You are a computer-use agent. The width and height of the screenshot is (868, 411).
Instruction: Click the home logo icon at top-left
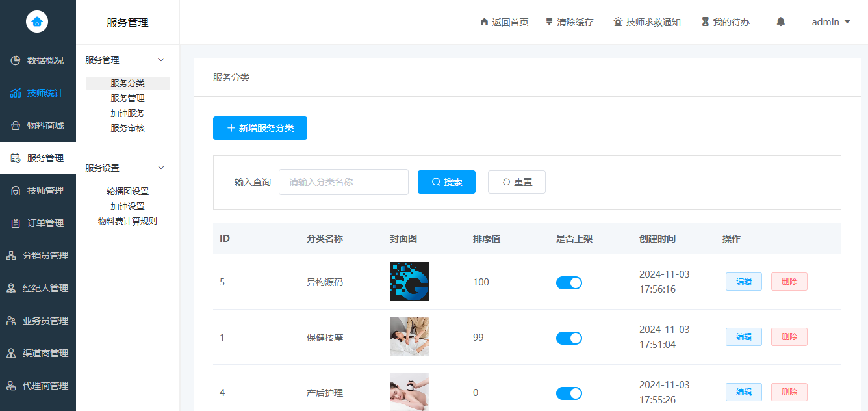point(37,21)
